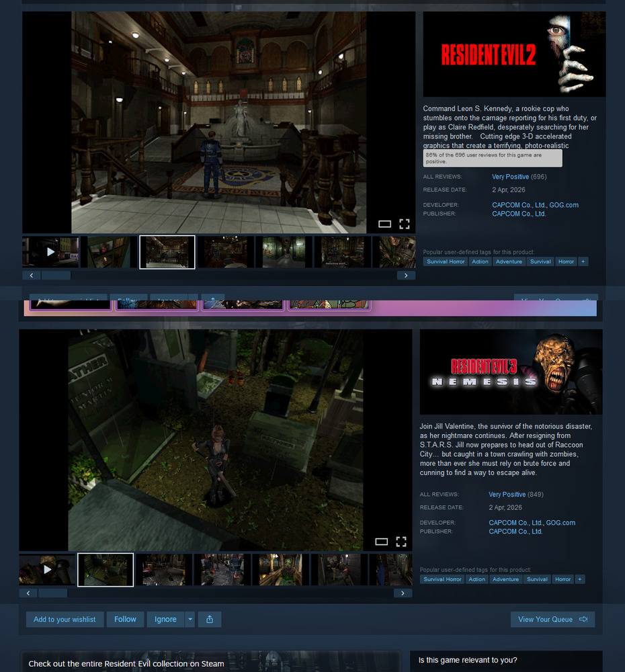Open fullscreen for Resident Evil 3 screenshot
Screen dimensions: 625x672
click(401, 542)
